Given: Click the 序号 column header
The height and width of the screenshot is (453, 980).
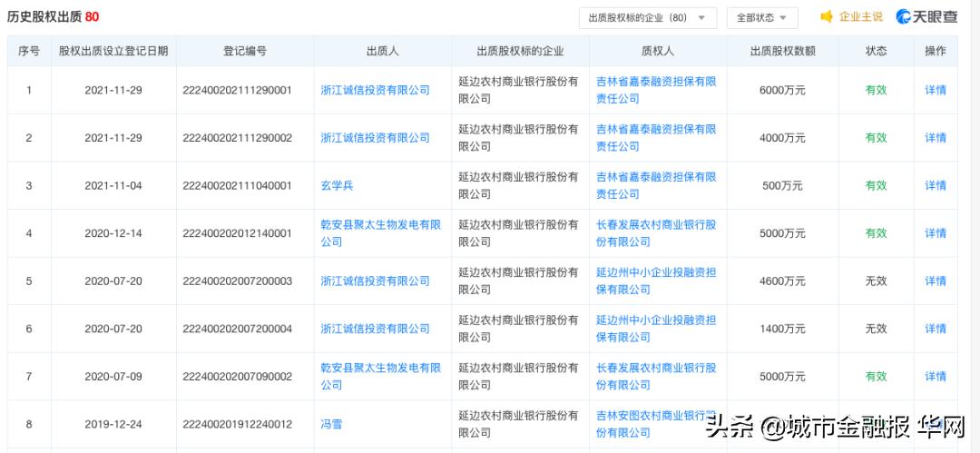Looking at the screenshot, I should [29, 52].
